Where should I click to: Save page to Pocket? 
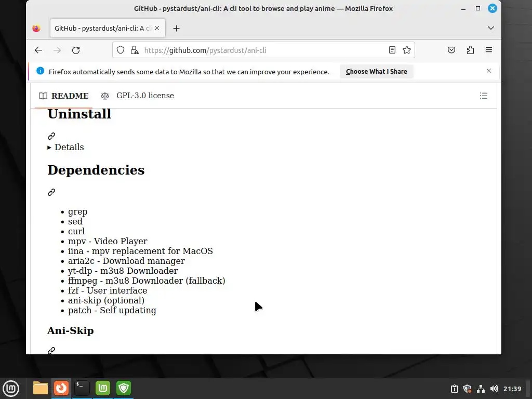[x=451, y=50]
